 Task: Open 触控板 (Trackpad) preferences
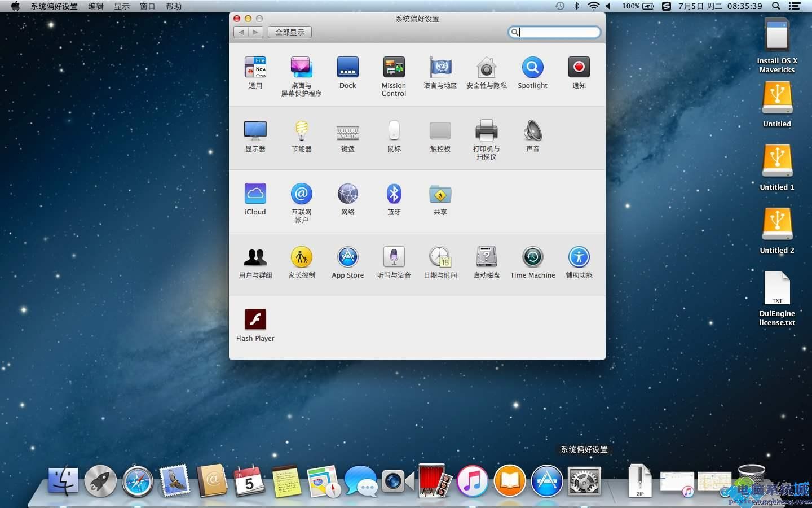click(440, 130)
